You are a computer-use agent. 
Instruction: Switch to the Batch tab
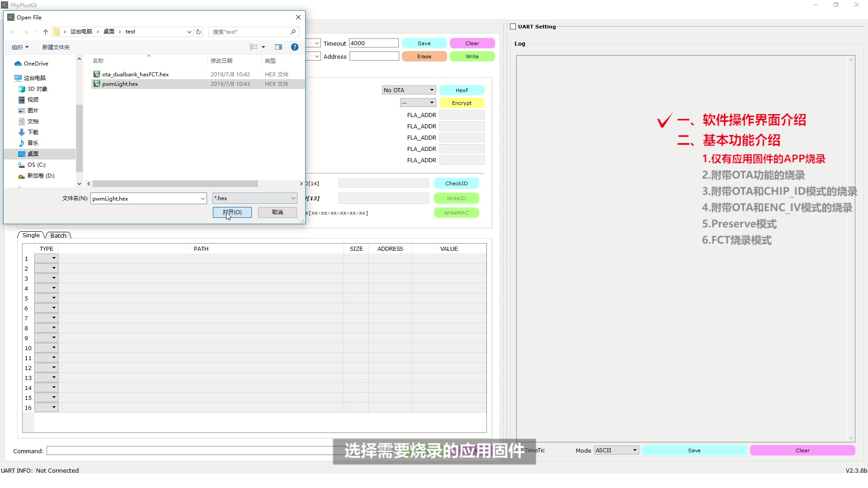coord(58,235)
